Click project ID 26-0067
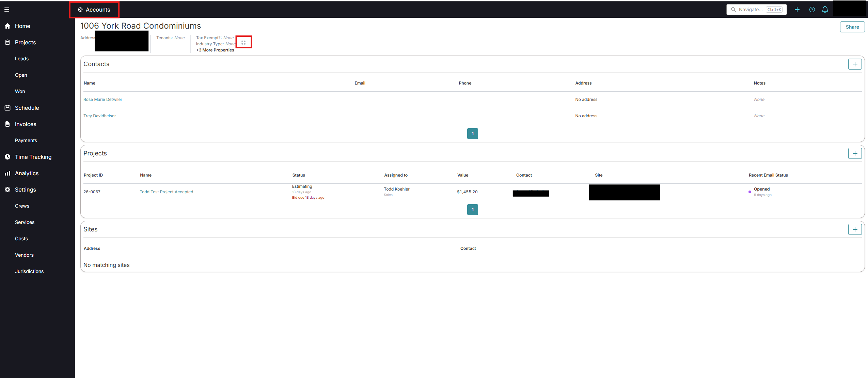Viewport: 868px width, 378px height. point(92,192)
